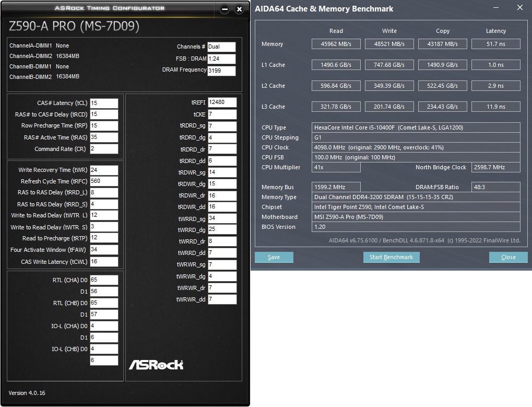Click the Memory Copy result 43187 MB/s
Image resolution: width=532 pixels, height=407 pixels.
click(x=442, y=44)
